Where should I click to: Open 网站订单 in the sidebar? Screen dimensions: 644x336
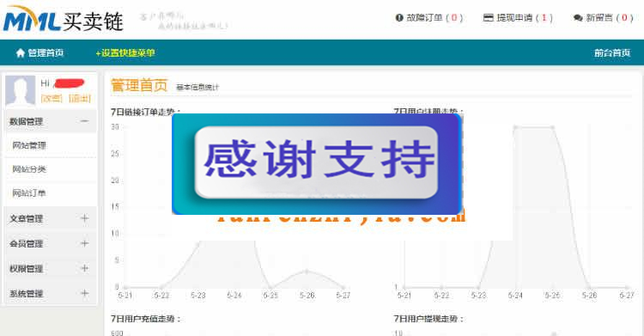coord(29,192)
